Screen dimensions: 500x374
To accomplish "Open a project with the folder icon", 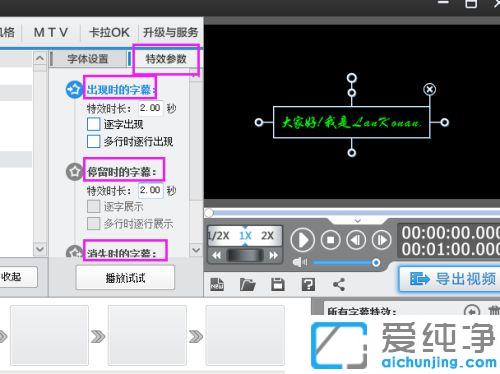I will [247, 284].
